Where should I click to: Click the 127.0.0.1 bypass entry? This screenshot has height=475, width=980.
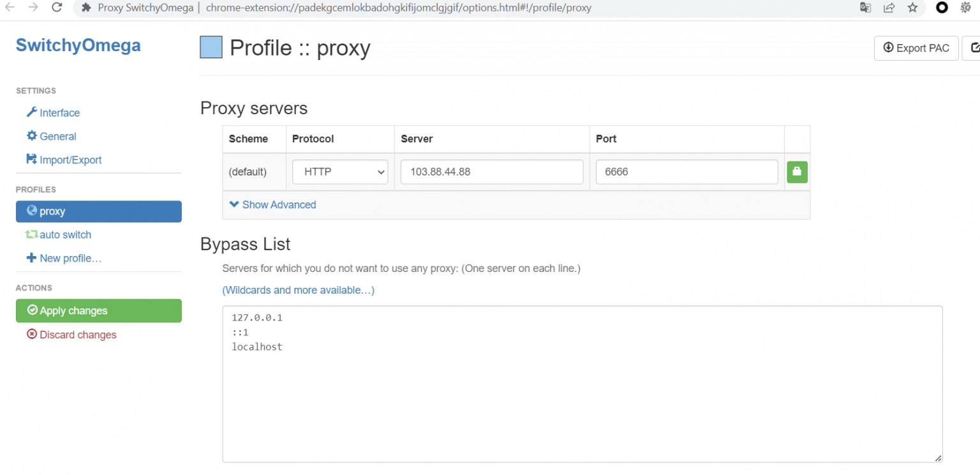click(256, 317)
